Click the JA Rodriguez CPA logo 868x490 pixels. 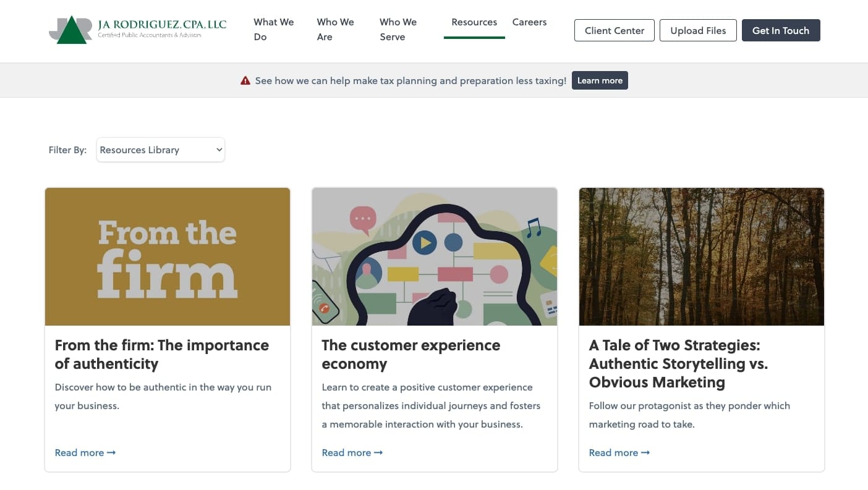tap(137, 30)
